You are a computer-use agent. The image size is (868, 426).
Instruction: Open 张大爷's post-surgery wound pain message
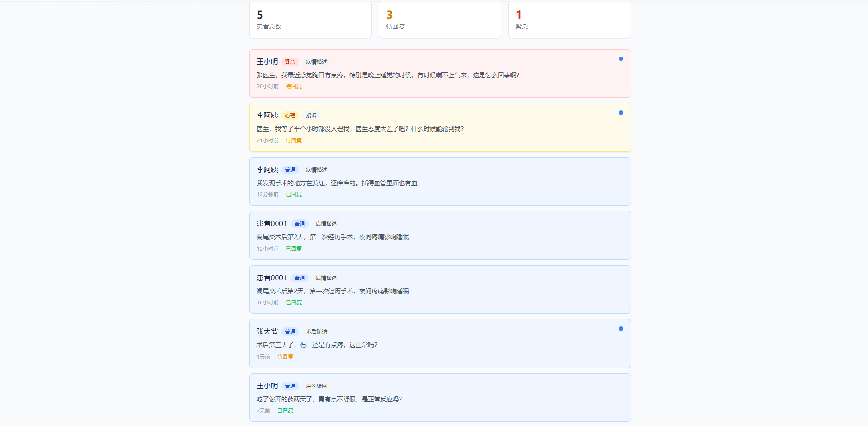[317, 345]
